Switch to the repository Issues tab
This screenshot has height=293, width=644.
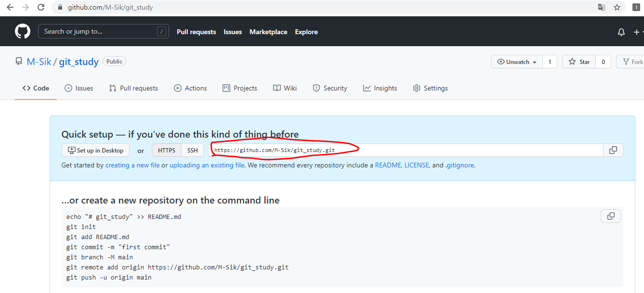(x=79, y=88)
